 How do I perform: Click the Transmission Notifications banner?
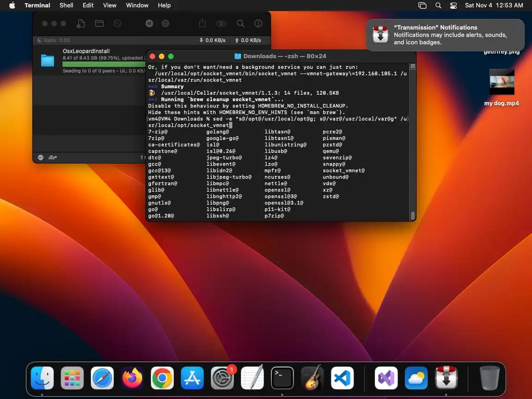pyautogui.click(x=445, y=35)
